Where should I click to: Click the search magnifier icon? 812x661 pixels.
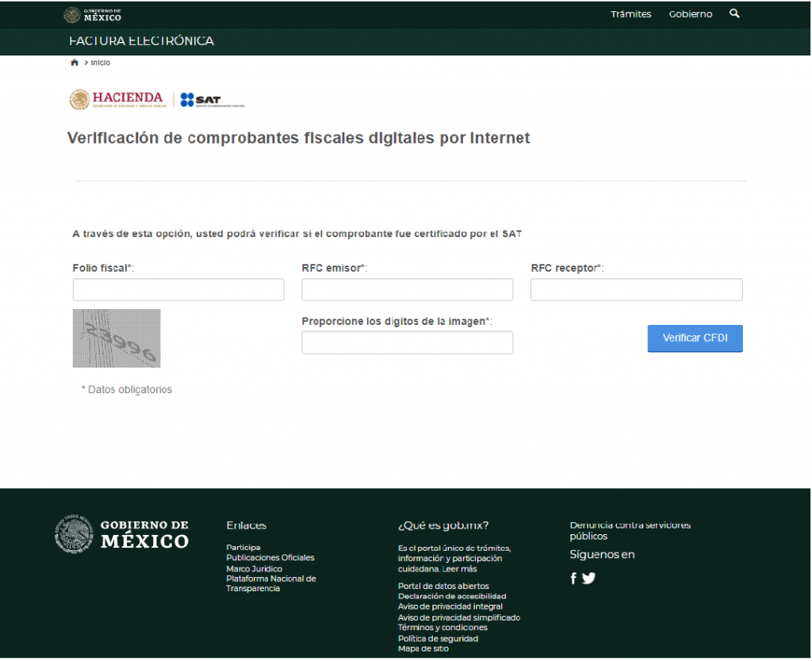pyautogui.click(x=734, y=13)
